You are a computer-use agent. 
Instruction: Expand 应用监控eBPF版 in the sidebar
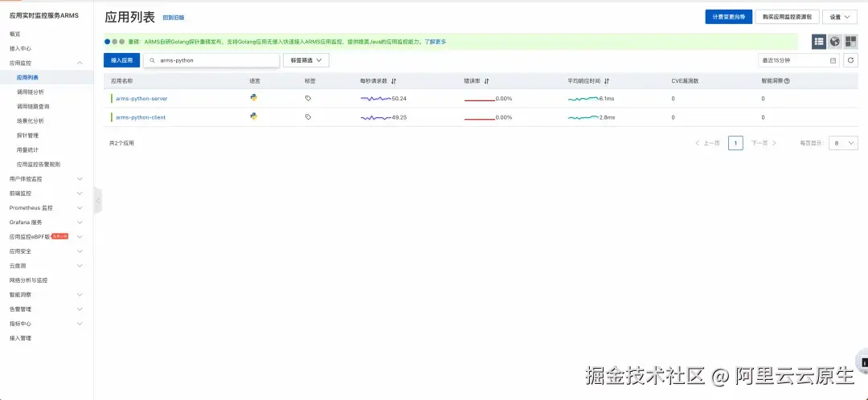click(x=79, y=236)
